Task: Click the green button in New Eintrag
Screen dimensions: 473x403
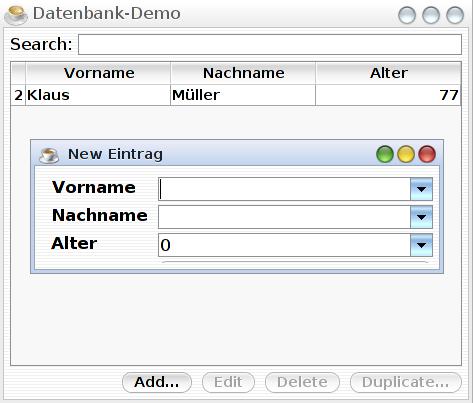Action: (385, 154)
